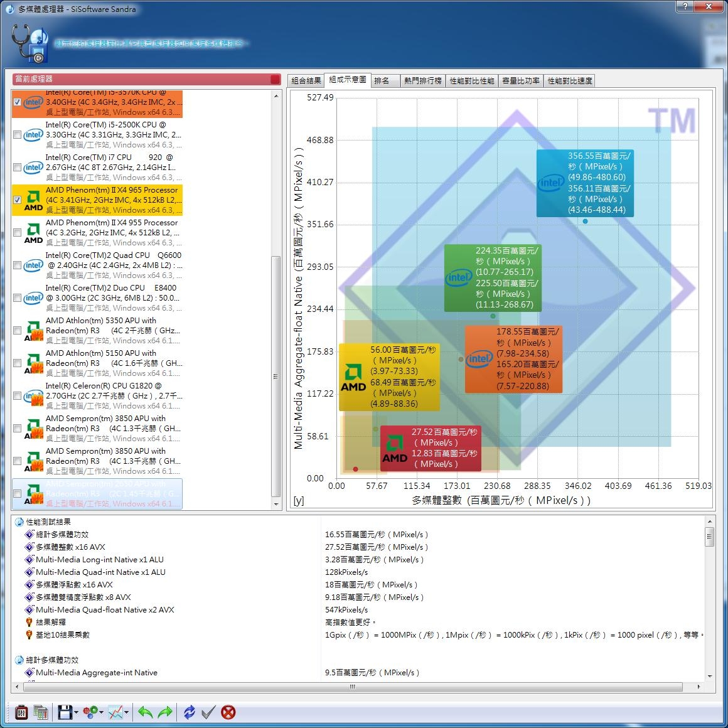728x728 pixels.
Task: Go forward with the green right arrow
Action: 165,712
